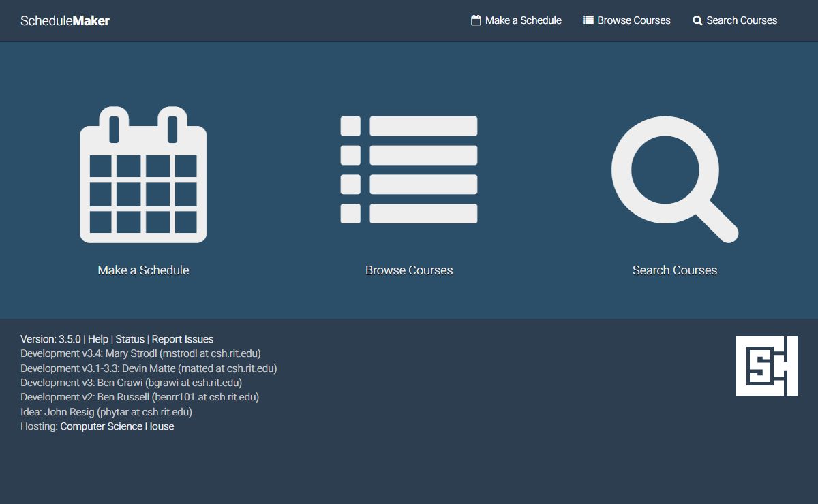Screen dimensions: 818x504
Task: Open Search Courses in the navbar
Action: [x=735, y=20]
